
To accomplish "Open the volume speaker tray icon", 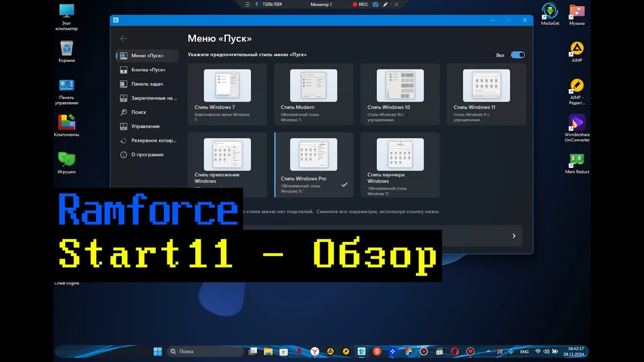I will pos(547,351).
